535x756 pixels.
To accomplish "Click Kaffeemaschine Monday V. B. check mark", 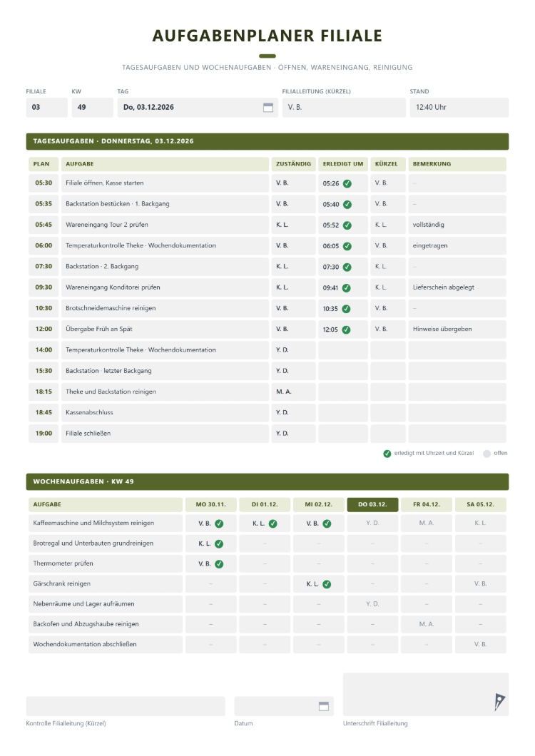I will (x=219, y=523).
